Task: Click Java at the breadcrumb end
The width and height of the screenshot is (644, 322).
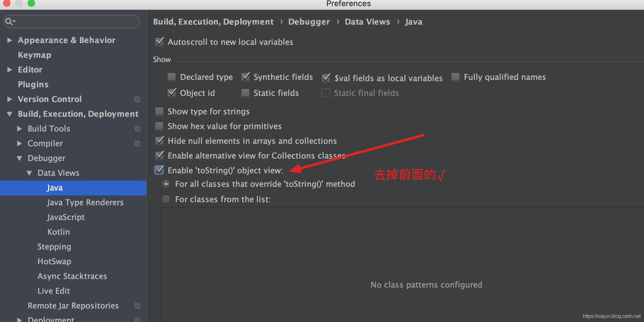Action: [414, 22]
